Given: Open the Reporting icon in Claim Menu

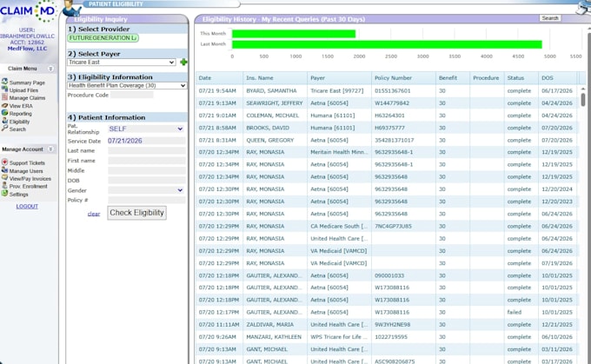Looking at the screenshot, I should pos(4,113).
